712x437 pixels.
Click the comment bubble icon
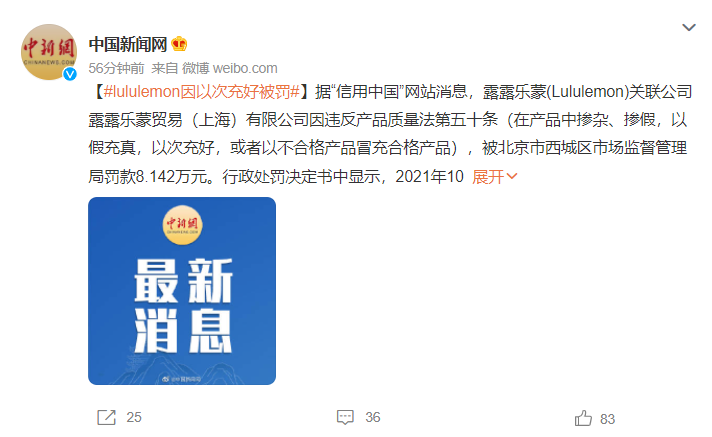(x=345, y=417)
